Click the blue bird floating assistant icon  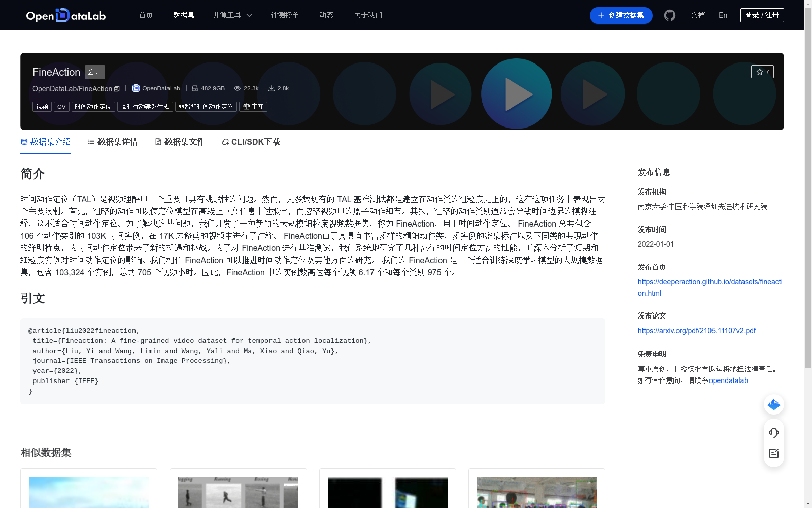point(774,404)
